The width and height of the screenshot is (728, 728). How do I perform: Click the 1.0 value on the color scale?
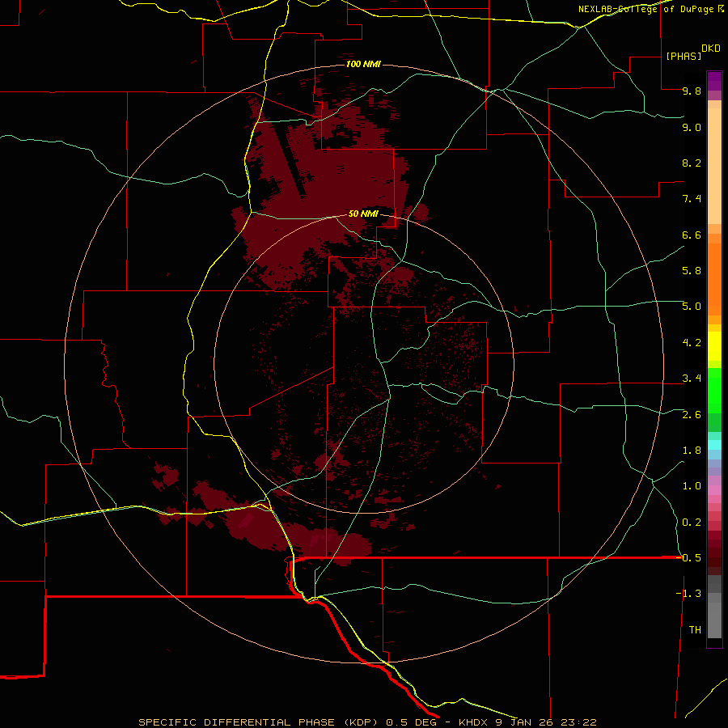point(692,486)
